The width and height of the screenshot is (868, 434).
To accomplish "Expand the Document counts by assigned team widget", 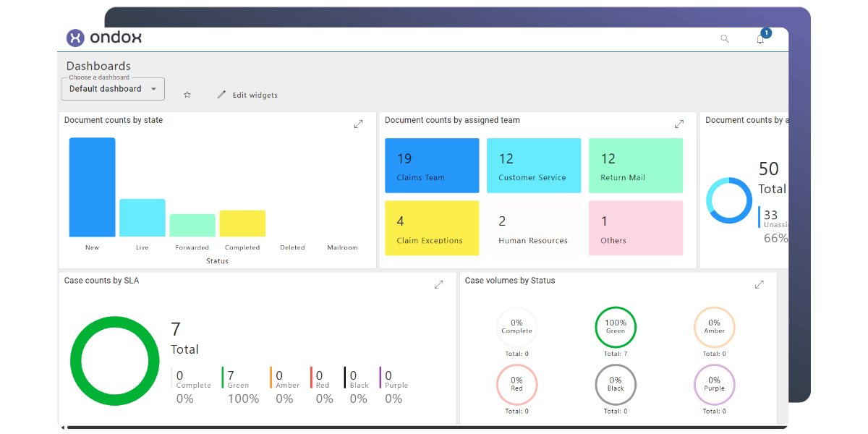I will [x=678, y=124].
